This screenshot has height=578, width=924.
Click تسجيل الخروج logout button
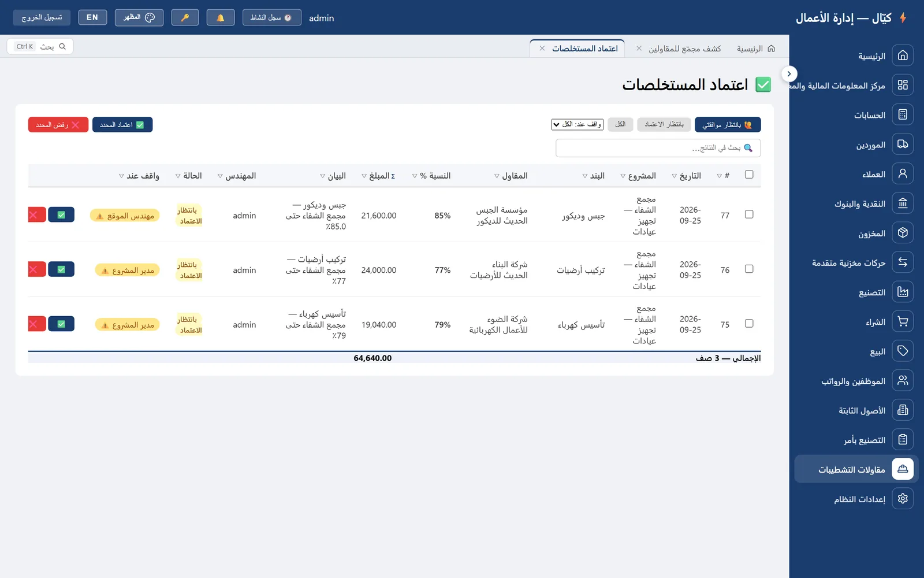pyautogui.click(x=42, y=17)
